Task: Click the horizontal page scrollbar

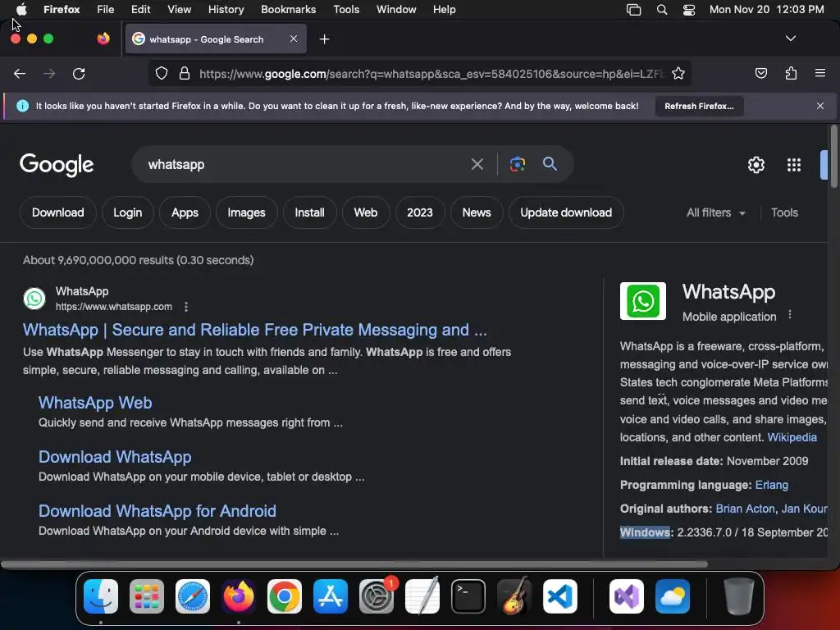Action: pyautogui.click(x=354, y=564)
